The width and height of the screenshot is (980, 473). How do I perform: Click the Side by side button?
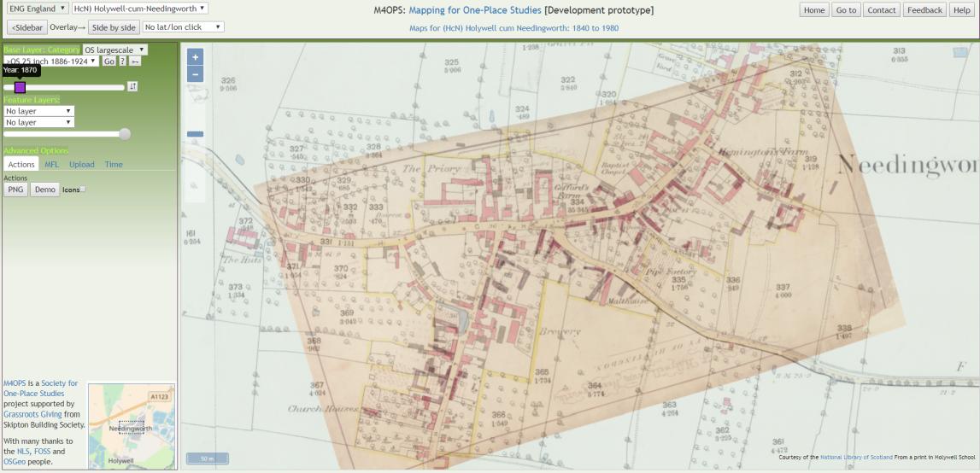click(x=114, y=27)
